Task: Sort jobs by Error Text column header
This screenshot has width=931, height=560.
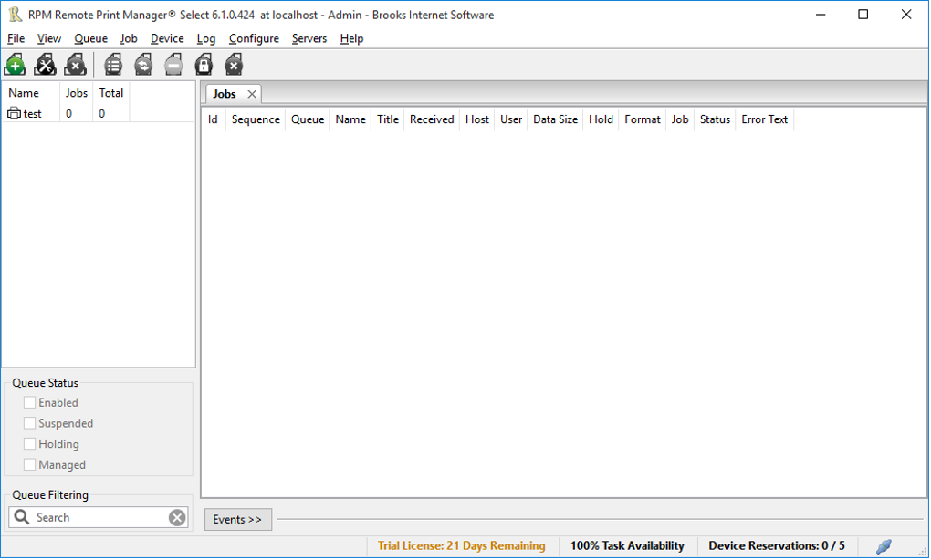Action: point(765,119)
